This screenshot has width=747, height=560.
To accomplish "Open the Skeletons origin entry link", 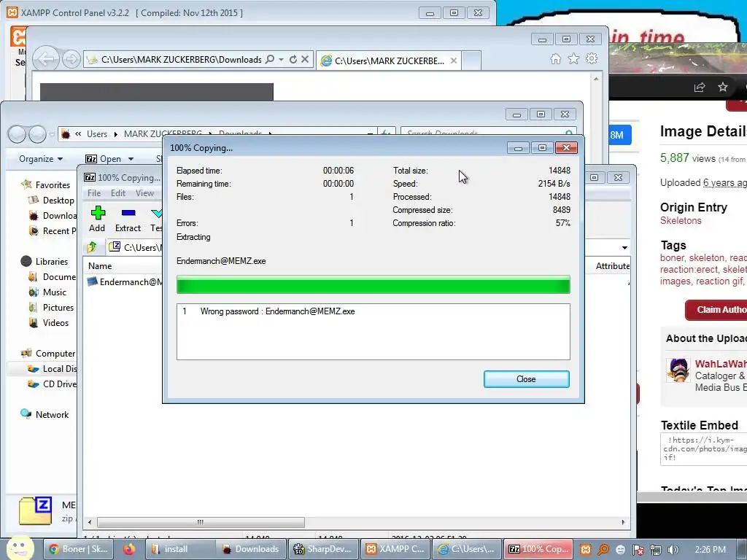I will [x=681, y=220].
